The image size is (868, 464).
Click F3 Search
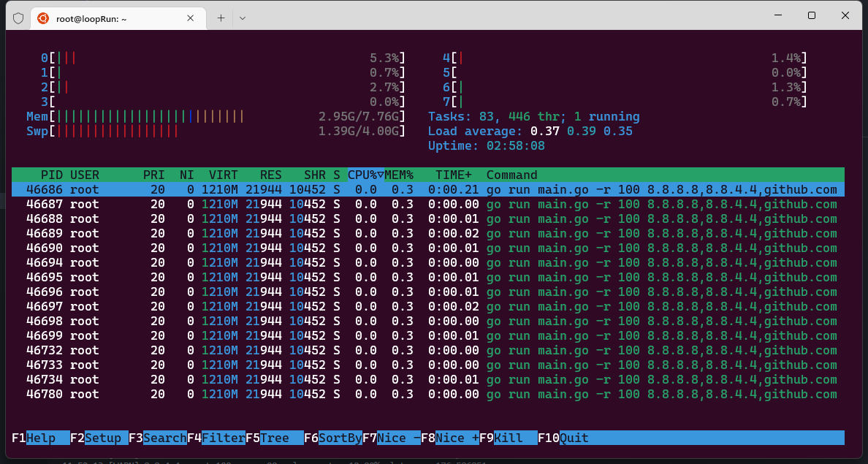[x=158, y=438]
